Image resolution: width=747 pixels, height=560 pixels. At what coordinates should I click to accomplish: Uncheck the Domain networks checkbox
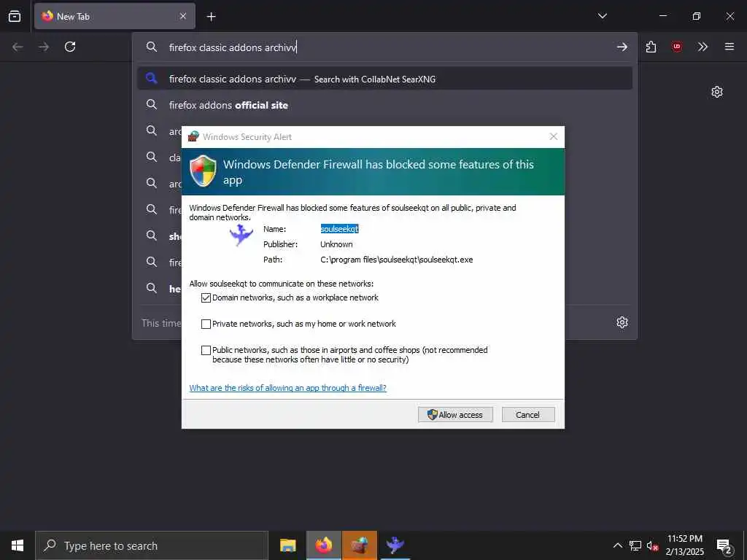(x=206, y=297)
